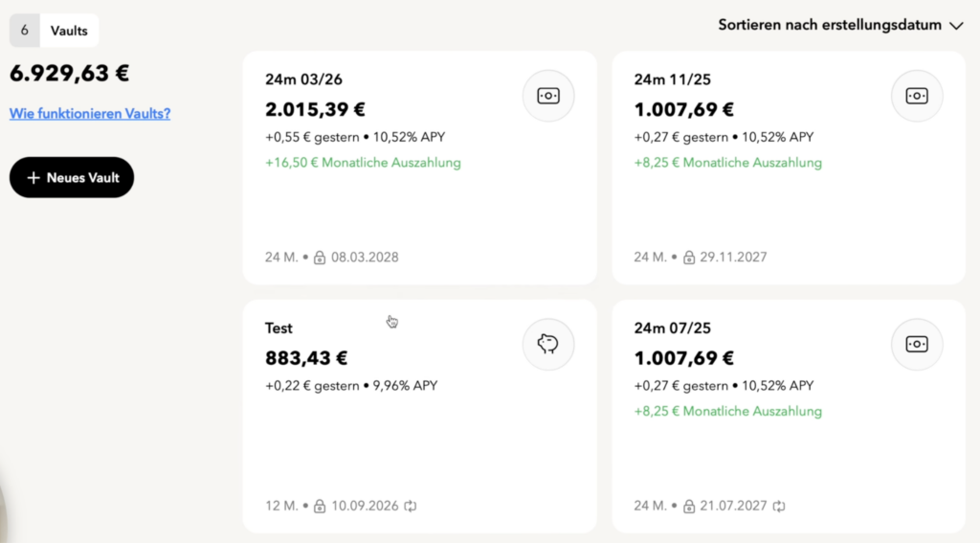Click the vault count badge 6
The image size is (980, 543).
[x=24, y=30]
